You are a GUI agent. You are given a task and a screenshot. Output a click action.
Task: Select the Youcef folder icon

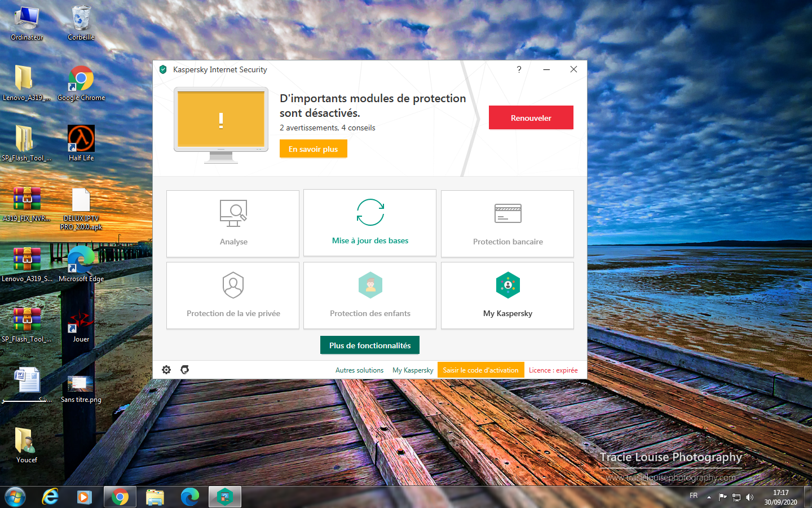click(x=27, y=446)
